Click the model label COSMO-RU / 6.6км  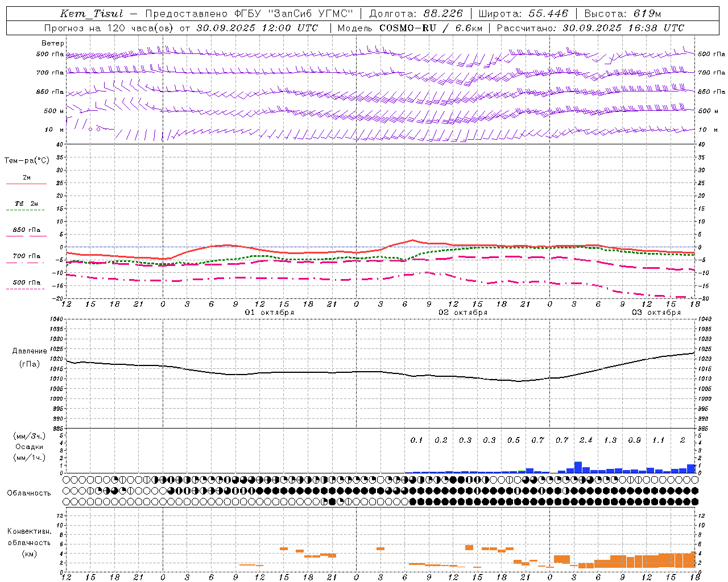click(x=431, y=28)
